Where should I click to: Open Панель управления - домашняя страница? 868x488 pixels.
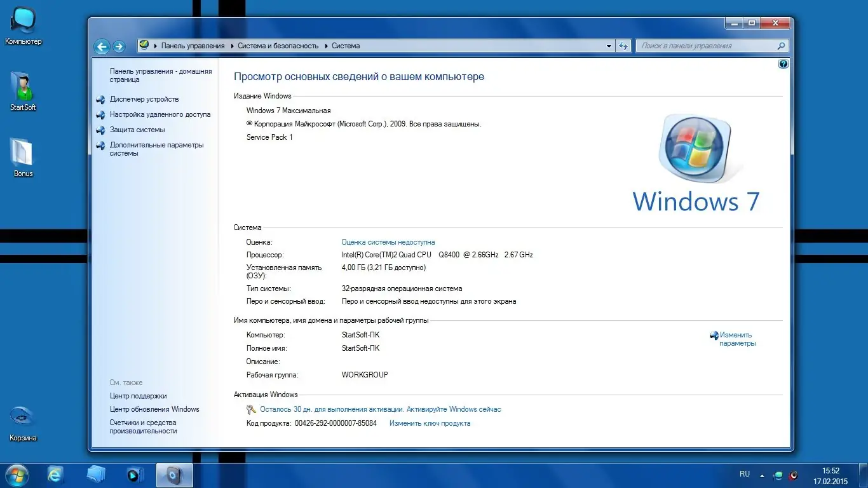161,76
